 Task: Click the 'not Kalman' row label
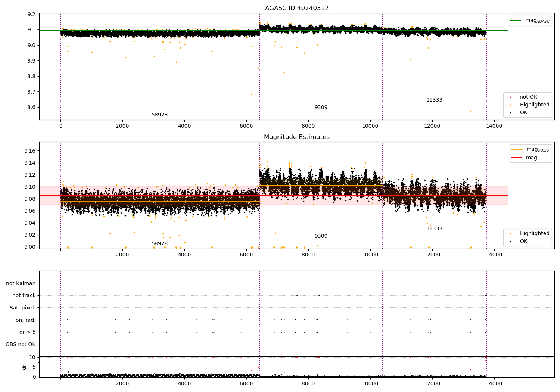coord(21,284)
